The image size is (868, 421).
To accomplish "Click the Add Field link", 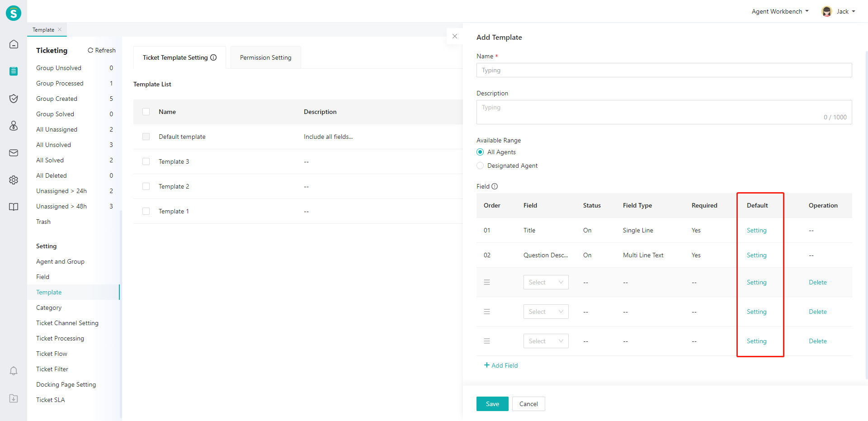I will click(x=501, y=365).
